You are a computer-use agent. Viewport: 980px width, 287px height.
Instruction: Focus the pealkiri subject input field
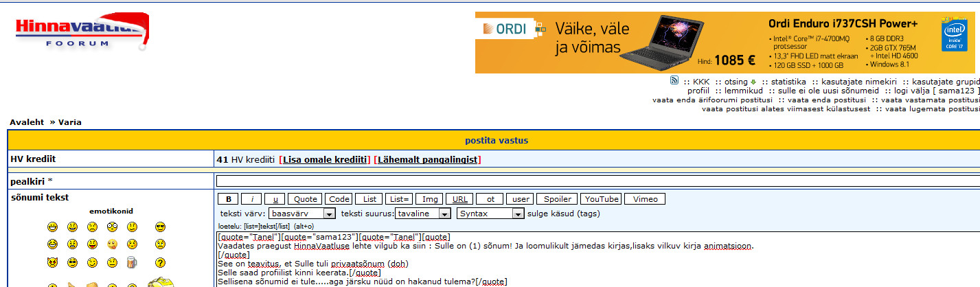[x=597, y=181]
